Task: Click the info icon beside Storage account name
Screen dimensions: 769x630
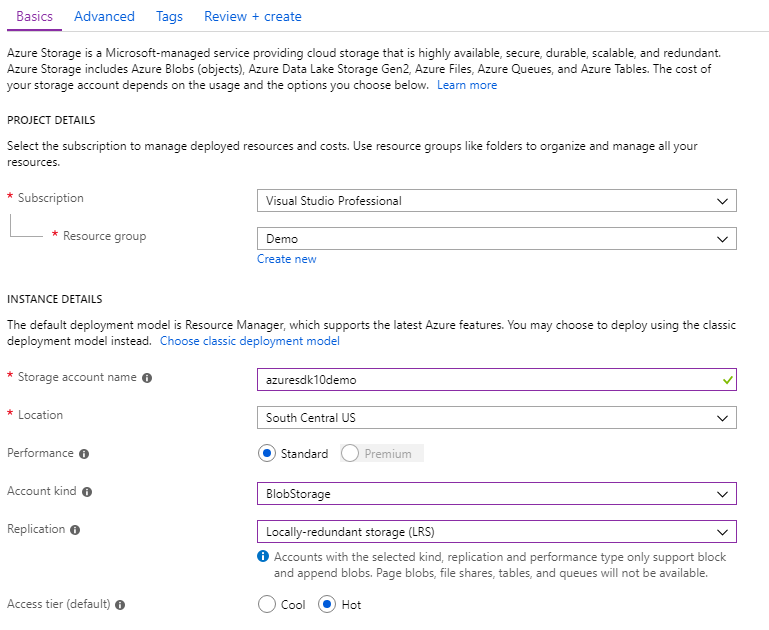Action: coord(147,378)
